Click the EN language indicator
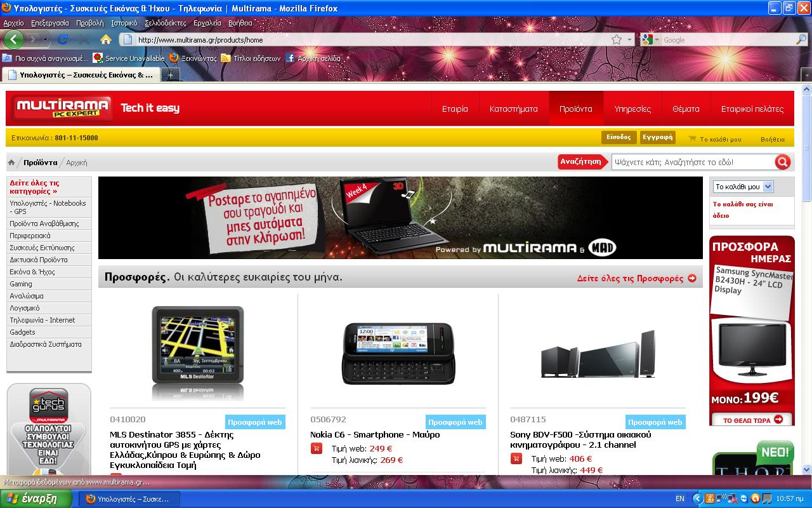 [x=680, y=498]
